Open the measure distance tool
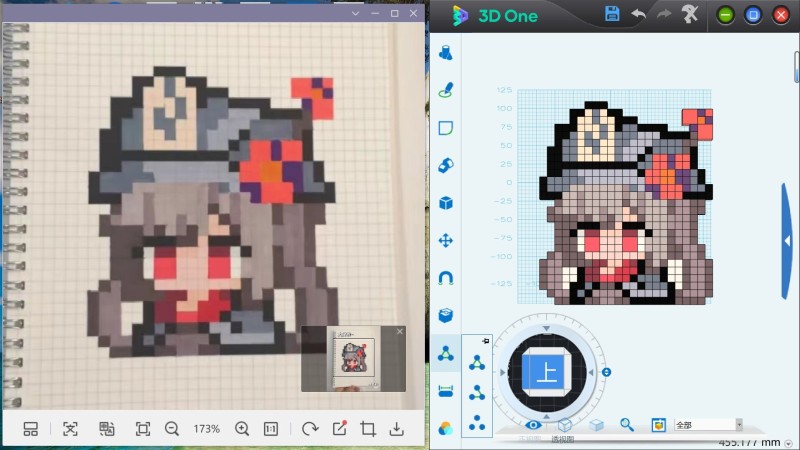The height and width of the screenshot is (450, 800). coord(445,391)
